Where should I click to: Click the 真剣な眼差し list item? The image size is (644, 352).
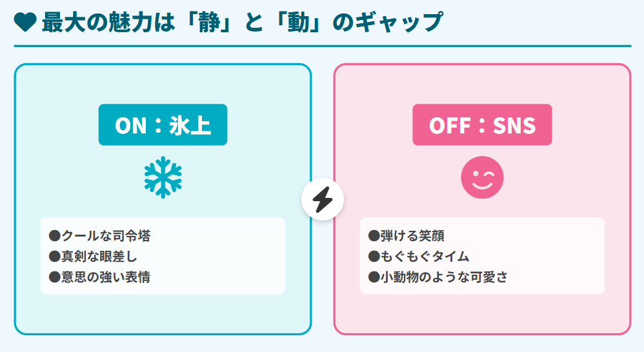coord(99,256)
